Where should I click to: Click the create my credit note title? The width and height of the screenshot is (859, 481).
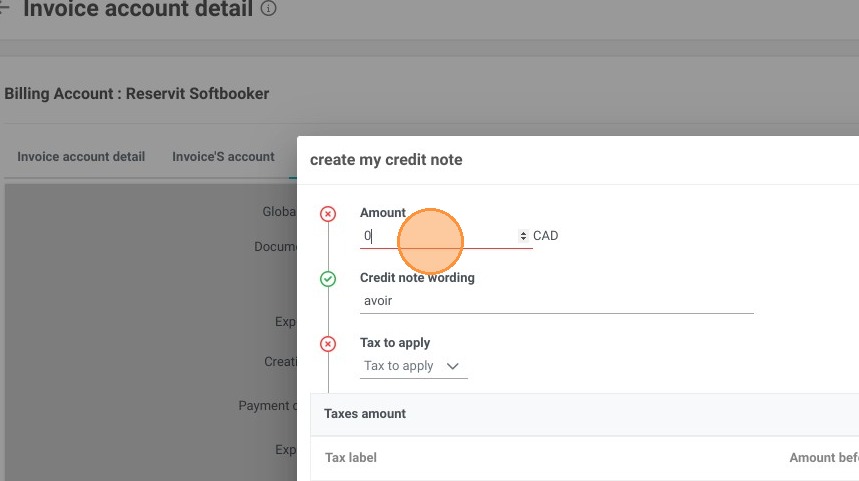click(386, 160)
